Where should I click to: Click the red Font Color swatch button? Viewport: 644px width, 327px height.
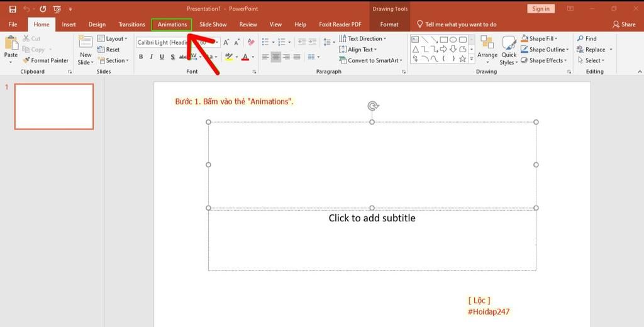point(245,57)
